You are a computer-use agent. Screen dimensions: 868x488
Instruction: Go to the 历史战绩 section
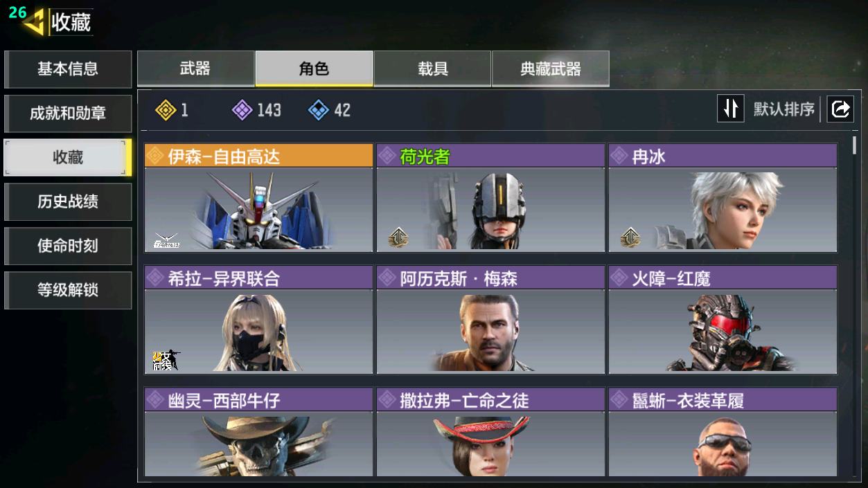click(x=68, y=201)
